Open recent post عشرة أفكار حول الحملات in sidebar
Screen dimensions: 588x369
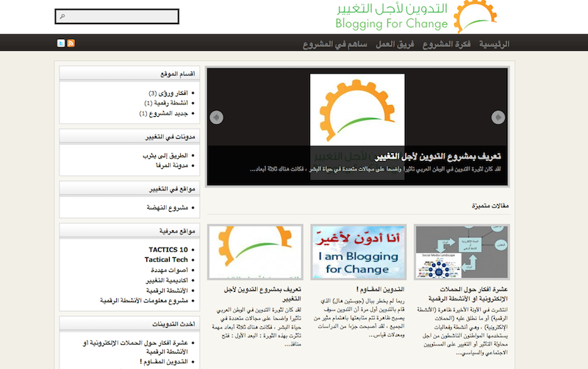tap(135, 347)
